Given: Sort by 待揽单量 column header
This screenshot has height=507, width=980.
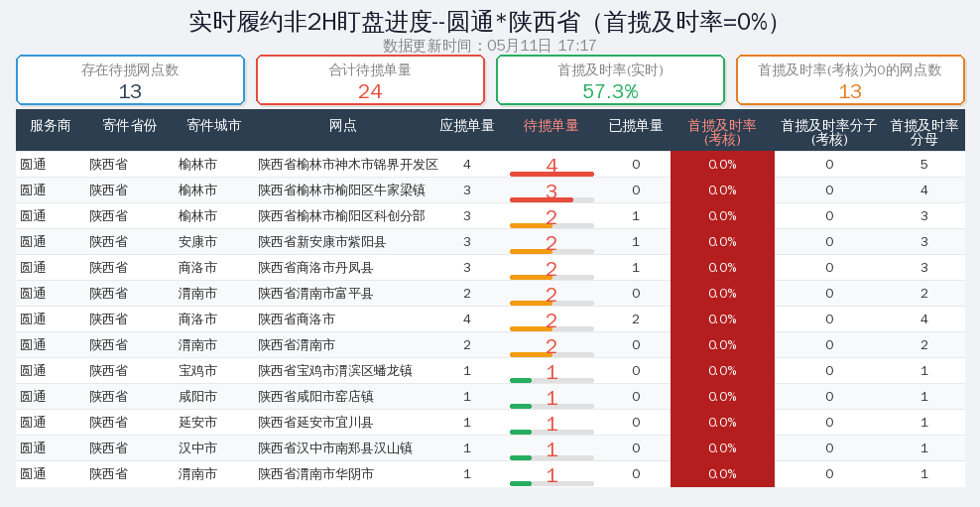Looking at the screenshot, I should click(x=551, y=126).
